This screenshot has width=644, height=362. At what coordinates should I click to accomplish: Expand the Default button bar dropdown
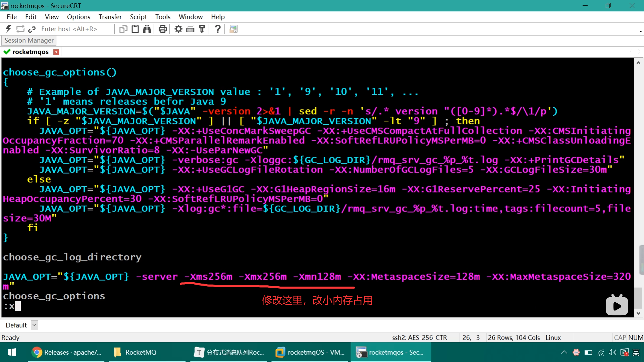pyautogui.click(x=34, y=325)
